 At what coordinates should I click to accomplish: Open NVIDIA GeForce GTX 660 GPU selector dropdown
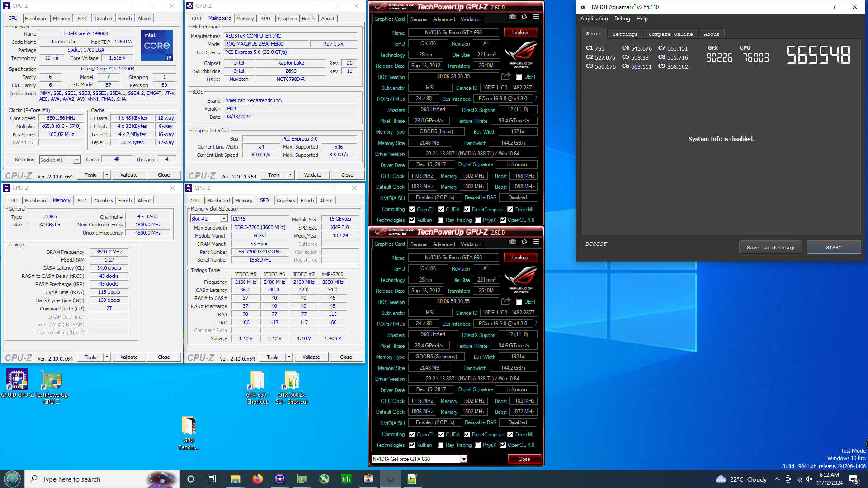click(419, 459)
